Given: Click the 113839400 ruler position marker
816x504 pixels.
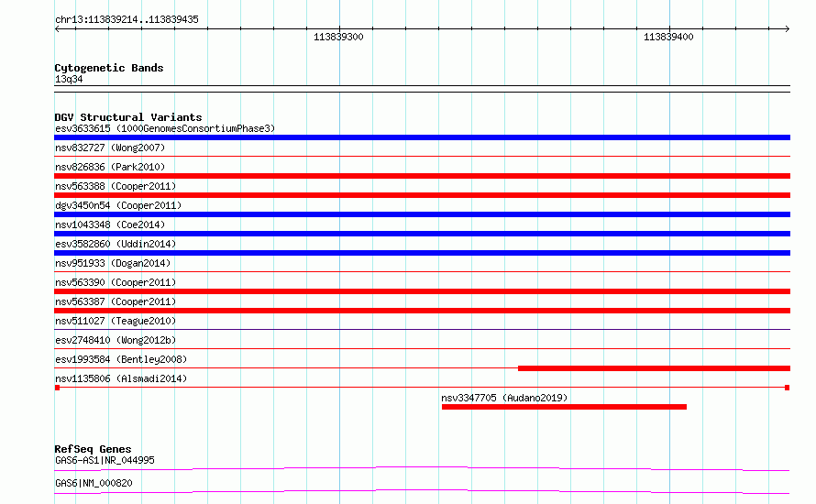Looking at the screenshot, I should (668, 37).
